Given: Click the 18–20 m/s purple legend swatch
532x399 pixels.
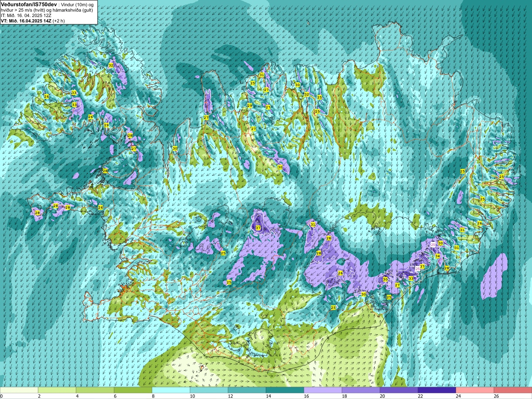Looking at the screenshot, I should pos(361,390).
